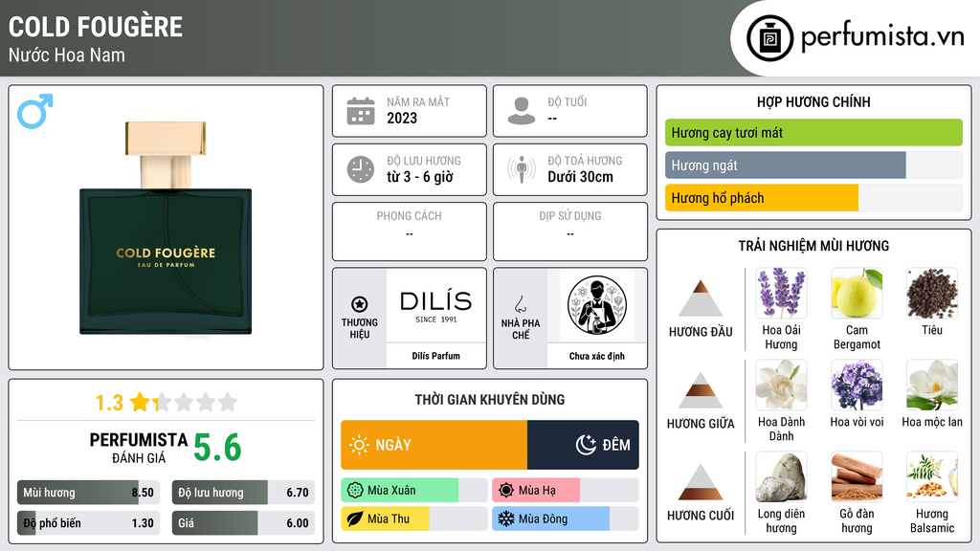
Task: Click the Cold Fougère bottle product image
Action: click(x=166, y=228)
